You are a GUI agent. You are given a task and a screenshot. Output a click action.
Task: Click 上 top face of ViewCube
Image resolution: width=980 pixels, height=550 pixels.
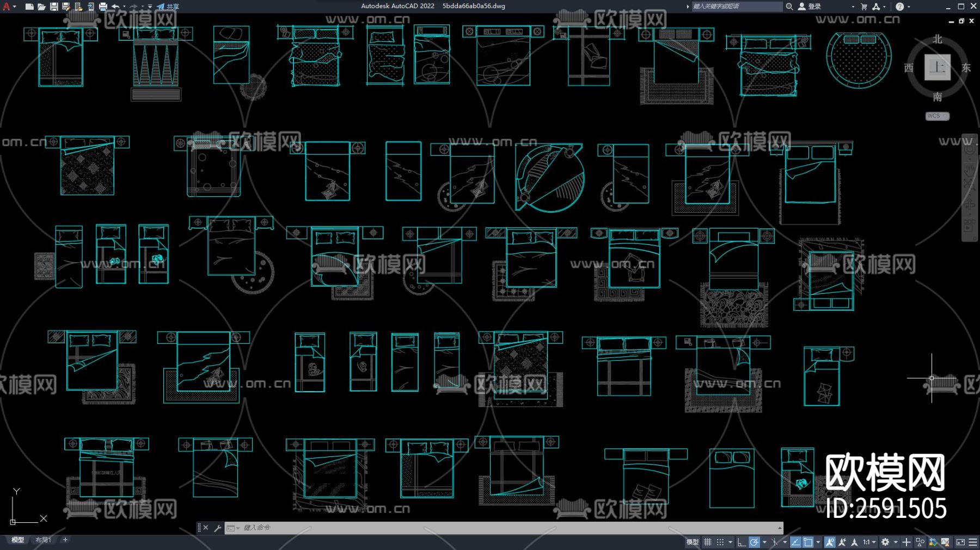click(x=938, y=67)
